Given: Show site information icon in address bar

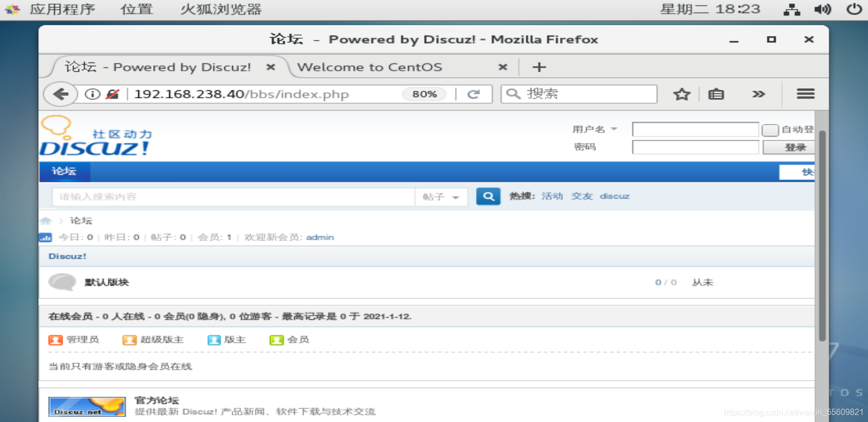Looking at the screenshot, I should [x=92, y=94].
